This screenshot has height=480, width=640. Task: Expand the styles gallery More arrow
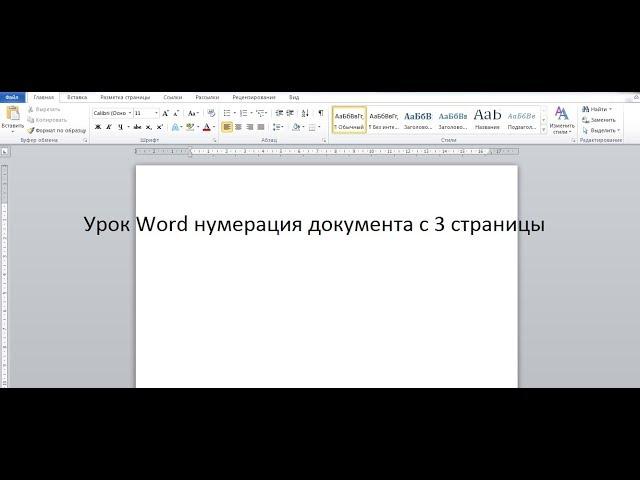point(544,130)
